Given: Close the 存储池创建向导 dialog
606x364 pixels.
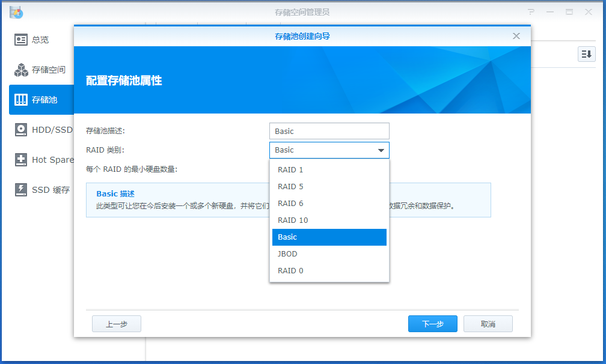Looking at the screenshot, I should click(x=516, y=35).
